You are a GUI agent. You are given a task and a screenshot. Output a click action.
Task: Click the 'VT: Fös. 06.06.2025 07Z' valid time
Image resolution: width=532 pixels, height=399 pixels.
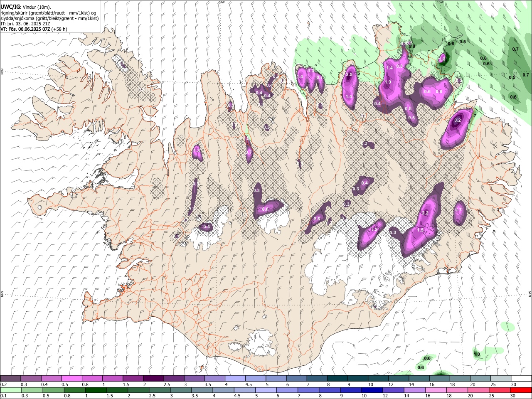[x=25, y=29]
